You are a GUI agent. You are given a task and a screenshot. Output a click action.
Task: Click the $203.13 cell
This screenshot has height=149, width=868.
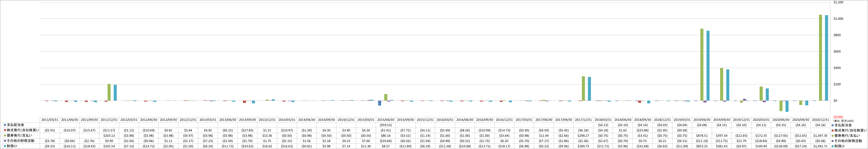tap(109, 136)
